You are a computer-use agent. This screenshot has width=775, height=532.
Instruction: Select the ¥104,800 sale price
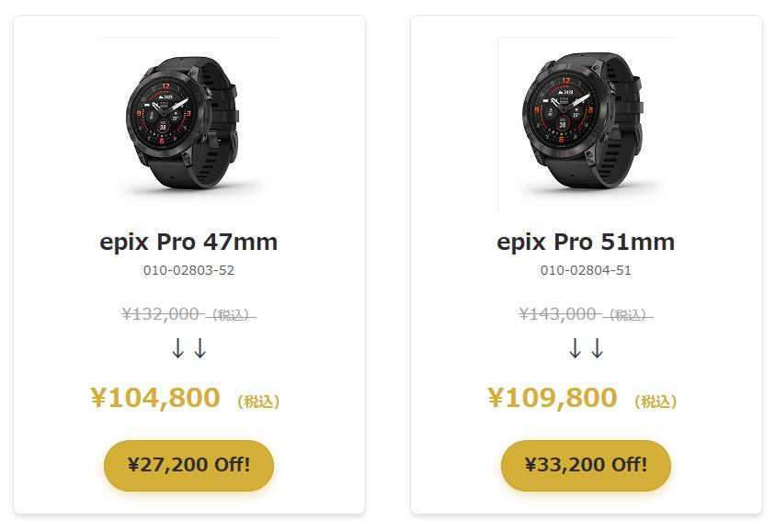155,398
